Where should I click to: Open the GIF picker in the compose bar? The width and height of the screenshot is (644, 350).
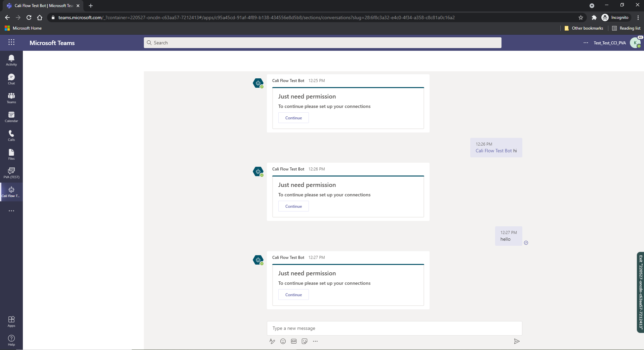293,341
